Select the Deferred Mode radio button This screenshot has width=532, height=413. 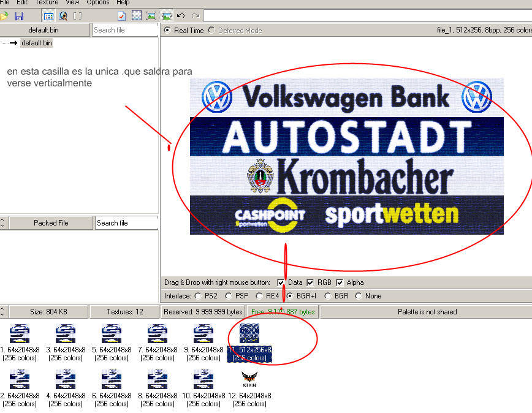pos(211,30)
